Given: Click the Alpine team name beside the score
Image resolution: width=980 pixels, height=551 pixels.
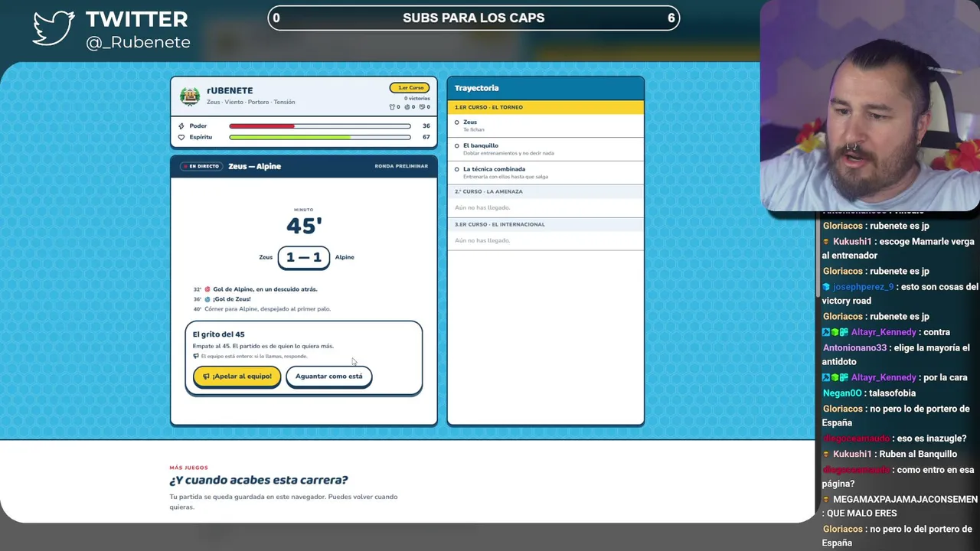Looking at the screenshot, I should 345,257.
